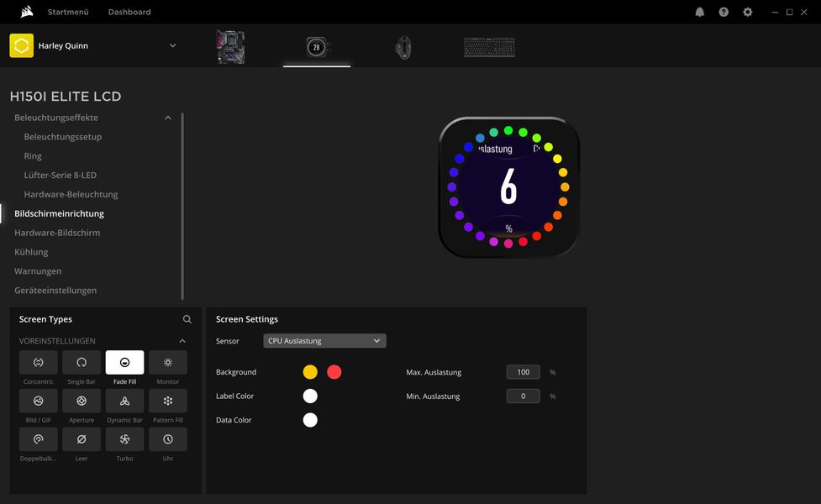Open the help question mark
Image resolution: width=821 pixels, height=504 pixels.
click(x=724, y=12)
